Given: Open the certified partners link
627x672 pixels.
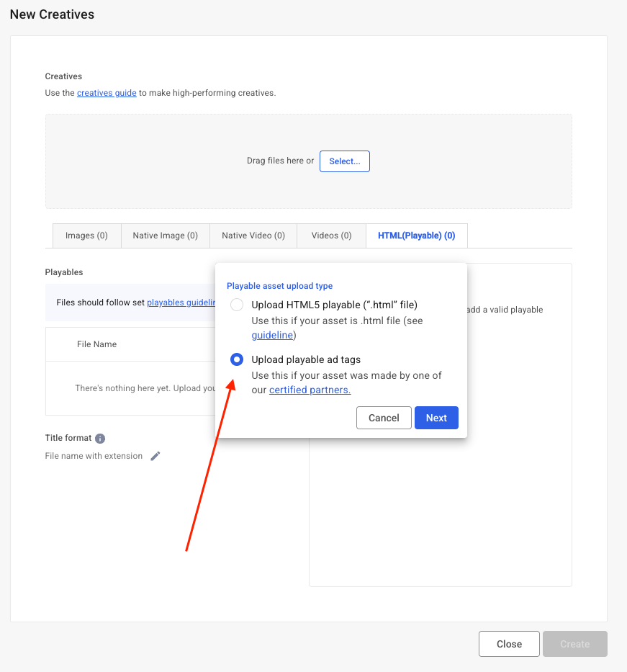Looking at the screenshot, I should coord(310,390).
